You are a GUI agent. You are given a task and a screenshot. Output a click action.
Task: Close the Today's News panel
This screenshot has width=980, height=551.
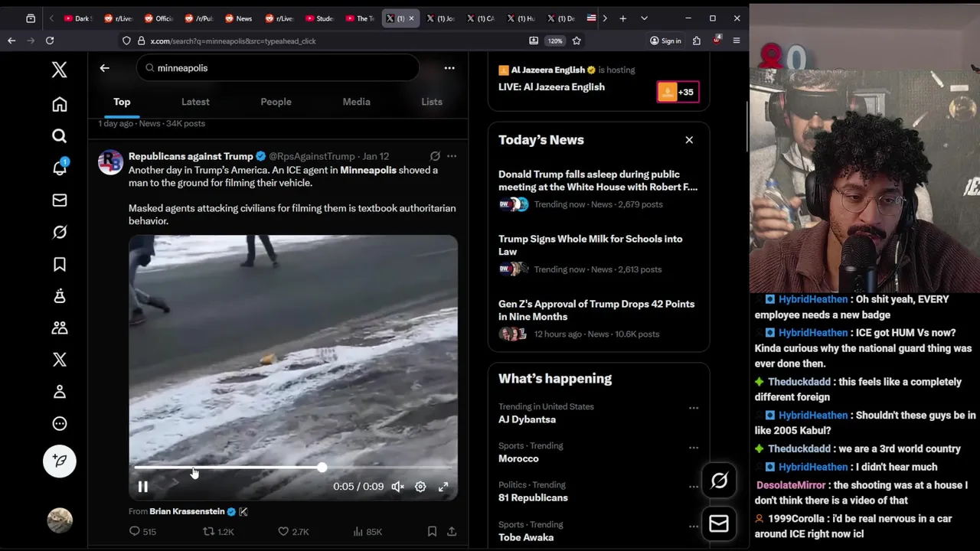point(689,140)
